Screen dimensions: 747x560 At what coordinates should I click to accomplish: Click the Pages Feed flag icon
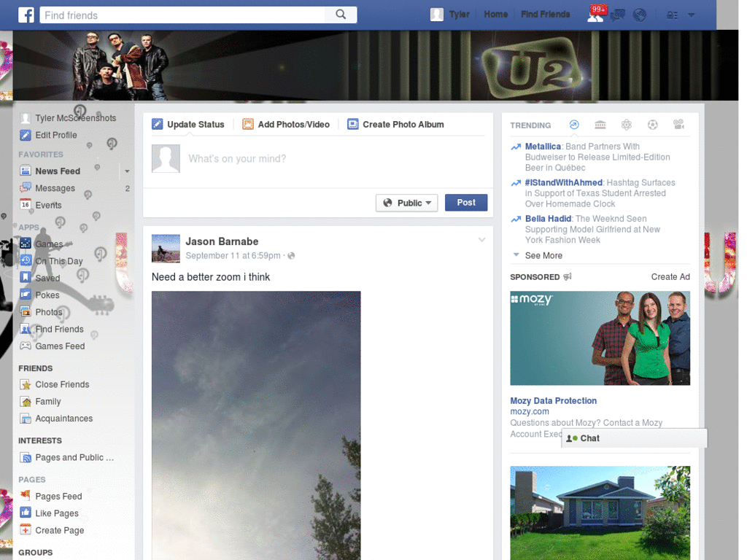pos(26,496)
